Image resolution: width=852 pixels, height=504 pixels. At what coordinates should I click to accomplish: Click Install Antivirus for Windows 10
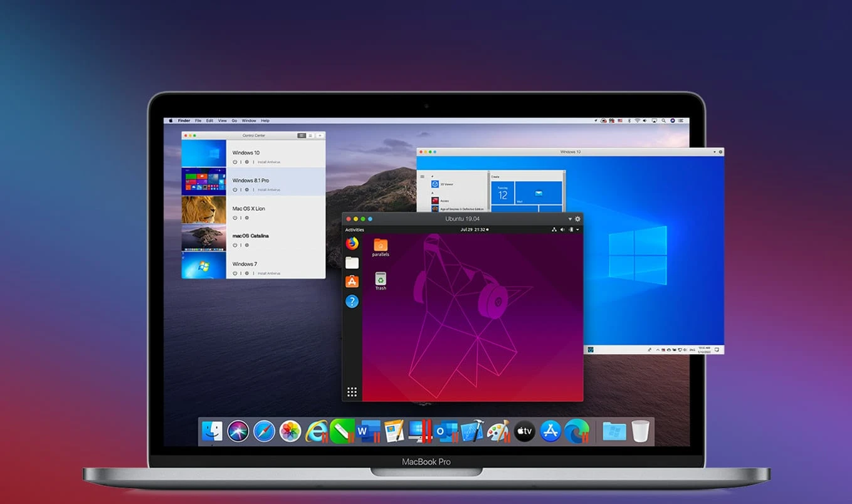click(x=268, y=162)
